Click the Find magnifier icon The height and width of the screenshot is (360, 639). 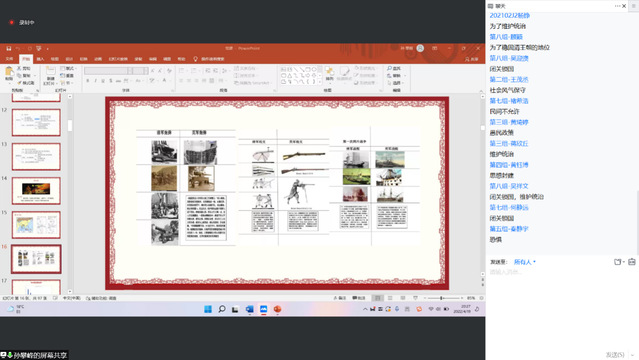tap(390, 68)
